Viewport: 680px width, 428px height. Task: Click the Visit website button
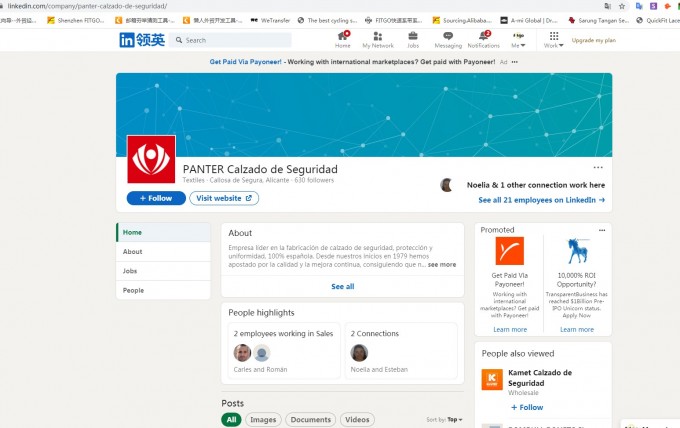(x=224, y=198)
